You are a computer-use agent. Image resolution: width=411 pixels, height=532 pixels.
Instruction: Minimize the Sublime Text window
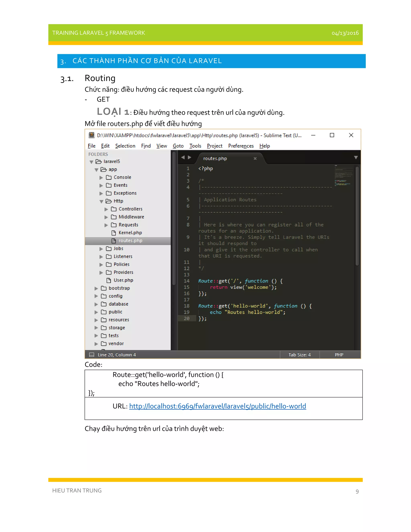point(313,135)
